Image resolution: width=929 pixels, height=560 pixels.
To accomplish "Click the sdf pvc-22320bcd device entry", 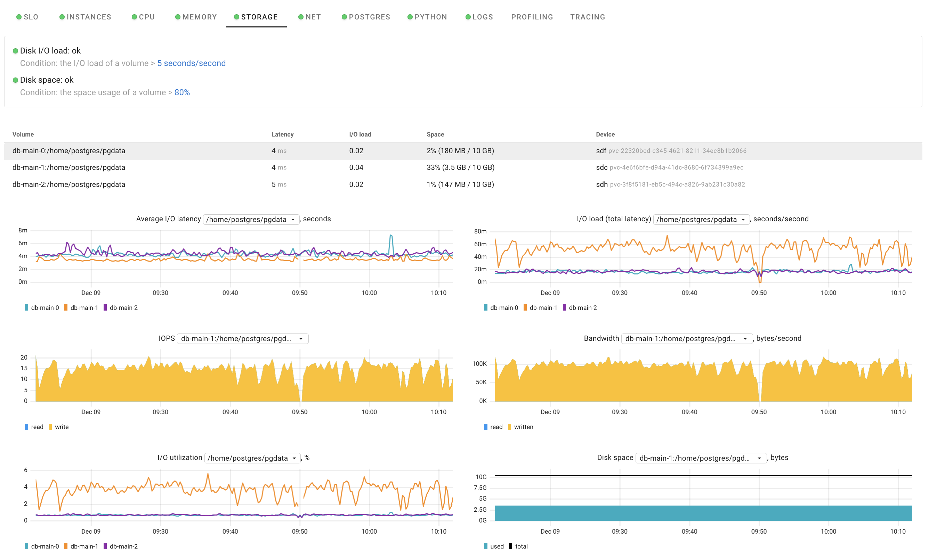I will 671,151.
